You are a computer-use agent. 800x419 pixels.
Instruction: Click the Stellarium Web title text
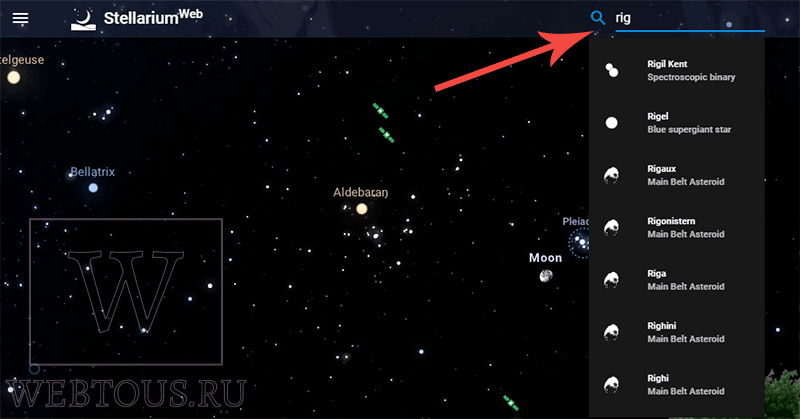pyautogui.click(x=153, y=18)
